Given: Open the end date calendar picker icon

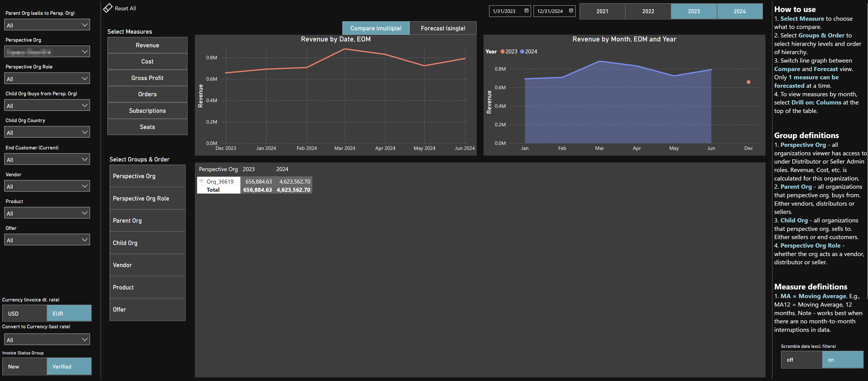Looking at the screenshot, I should tap(571, 11).
